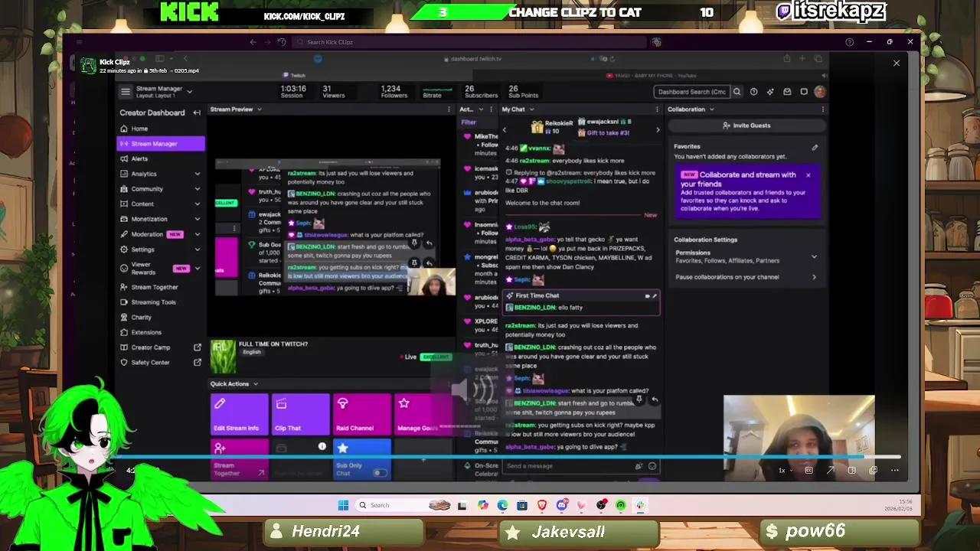Toggle captions on the video player
This screenshot has width=980, height=551.
pos(808,471)
